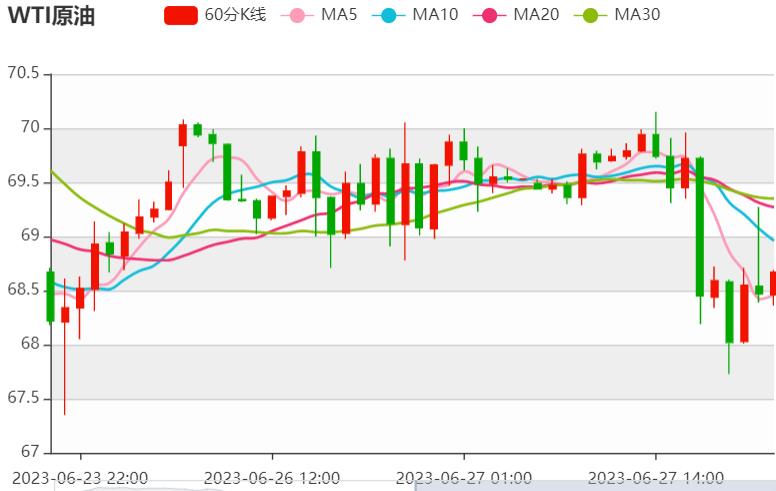Select the red candle with wick down to 67.3
Screen dimensions: 776x491
[x=65, y=315]
